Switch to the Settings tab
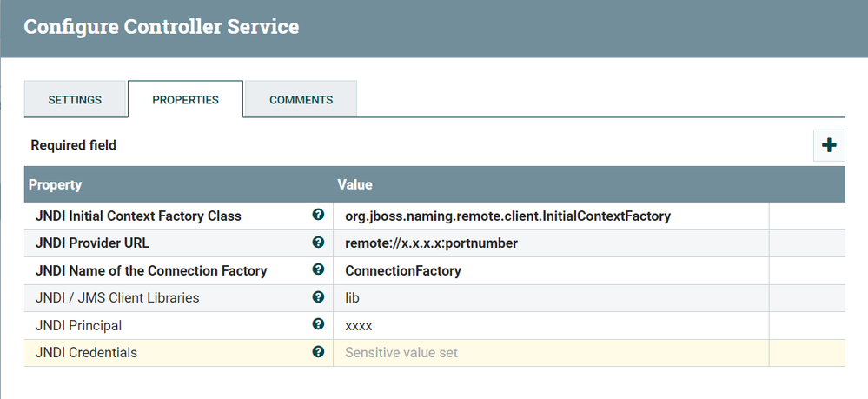Screen dimensions: 868x399 coord(75,100)
